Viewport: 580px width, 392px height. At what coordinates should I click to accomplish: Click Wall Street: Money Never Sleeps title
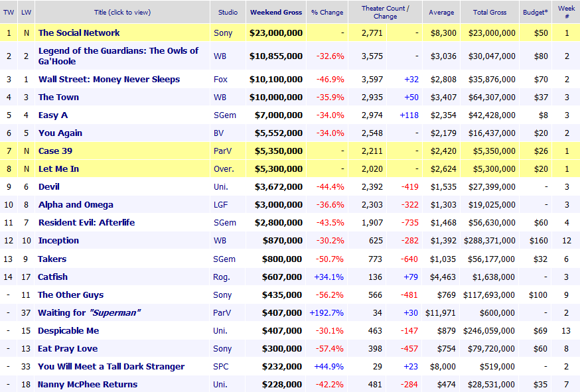click(x=109, y=80)
